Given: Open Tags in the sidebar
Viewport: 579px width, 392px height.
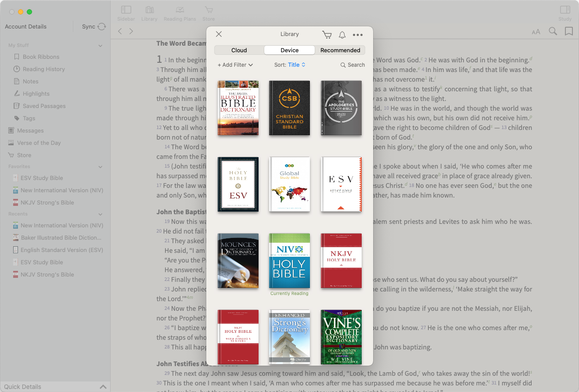Looking at the screenshot, I should point(29,118).
